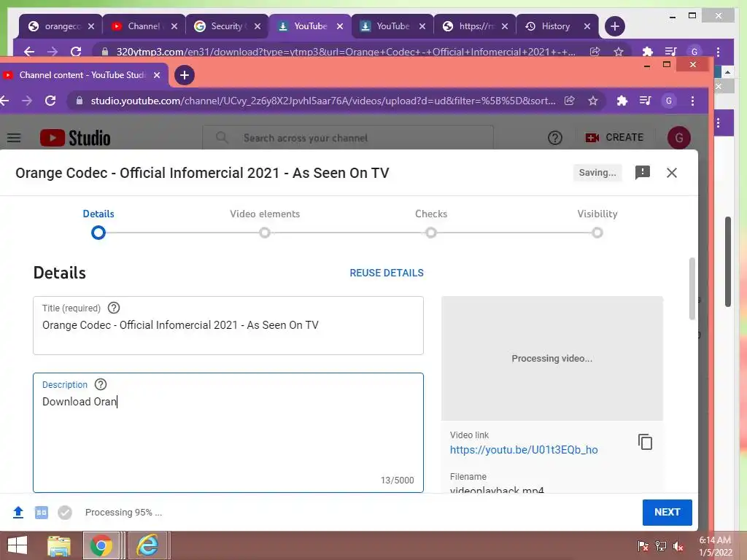Viewport: 747px width, 560px height.
Task: Click the upload status arrow icon
Action: (x=18, y=513)
